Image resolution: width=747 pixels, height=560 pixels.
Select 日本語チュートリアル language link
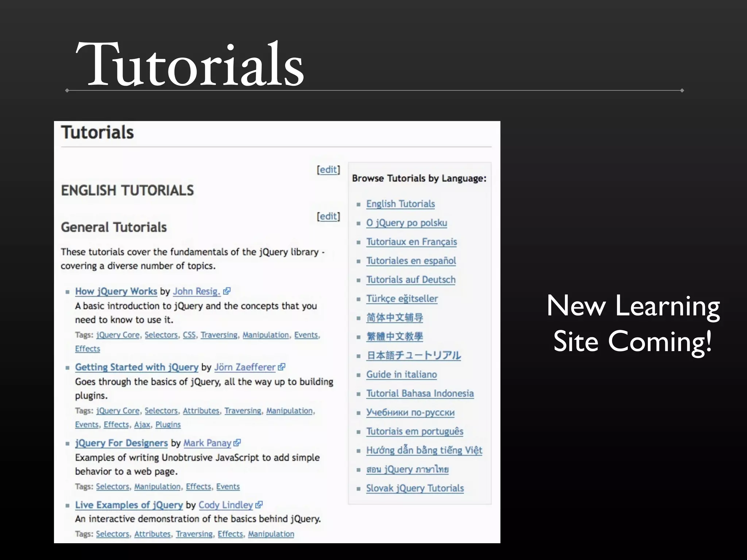pyautogui.click(x=414, y=355)
